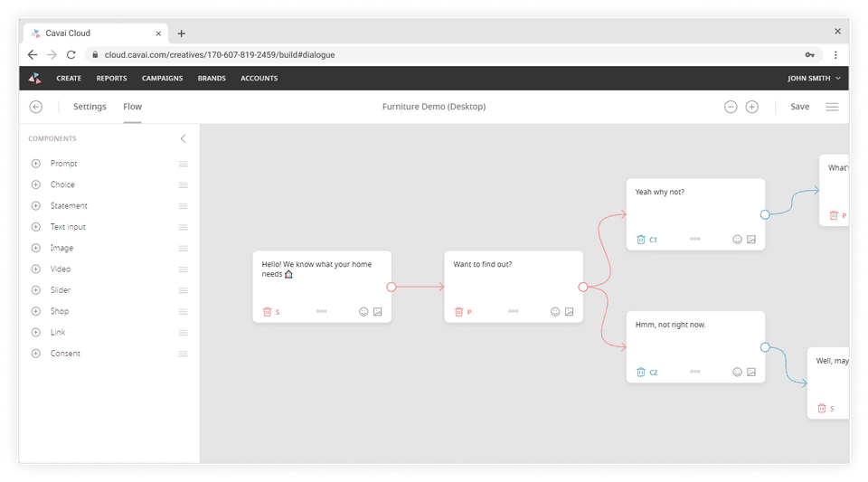Open more options on 'Hmm, not right now.' card
Screen dimensions: 868x482
click(695, 372)
